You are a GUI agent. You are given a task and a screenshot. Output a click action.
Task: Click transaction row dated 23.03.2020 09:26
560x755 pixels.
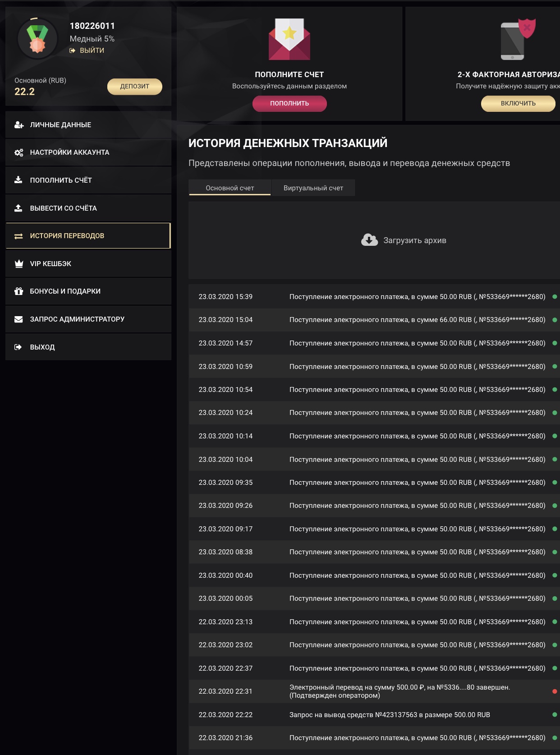(x=374, y=506)
